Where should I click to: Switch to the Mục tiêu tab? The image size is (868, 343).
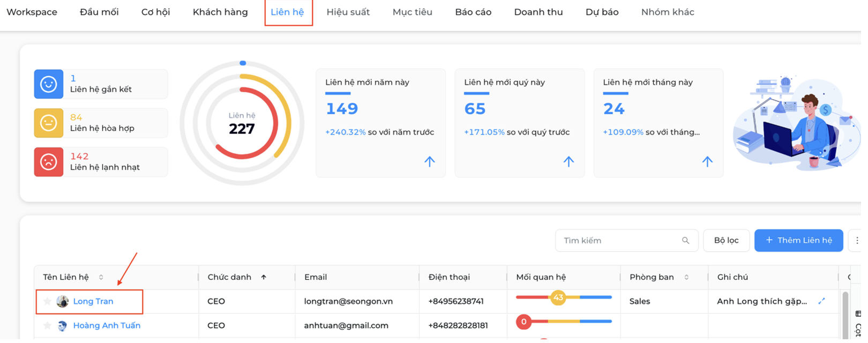(412, 12)
